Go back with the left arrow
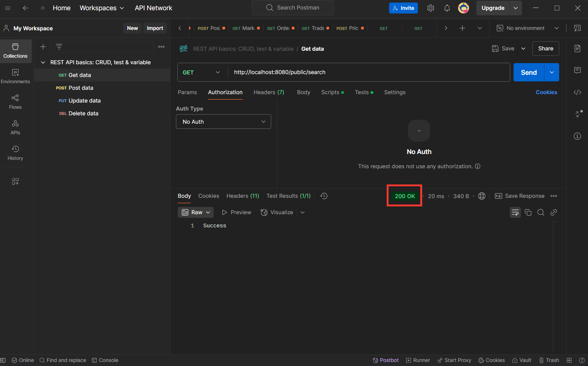The height and width of the screenshot is (366, 588). click(x=26, y=8)
